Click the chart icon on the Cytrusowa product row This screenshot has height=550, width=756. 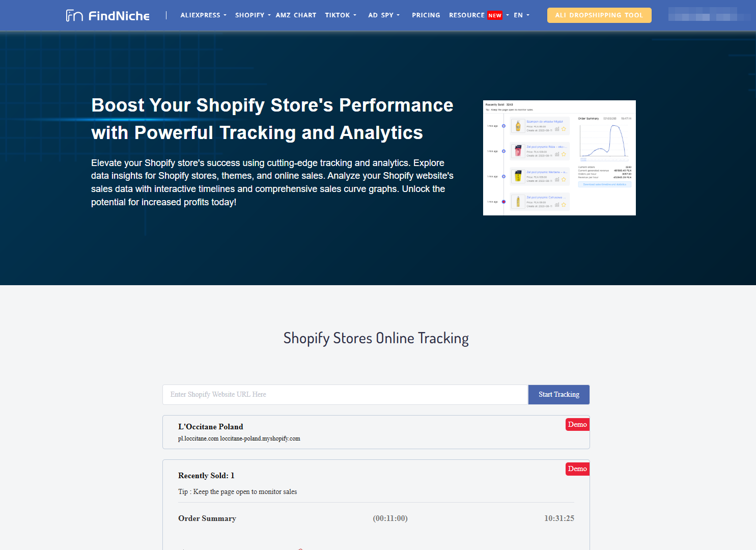(557, 205)
